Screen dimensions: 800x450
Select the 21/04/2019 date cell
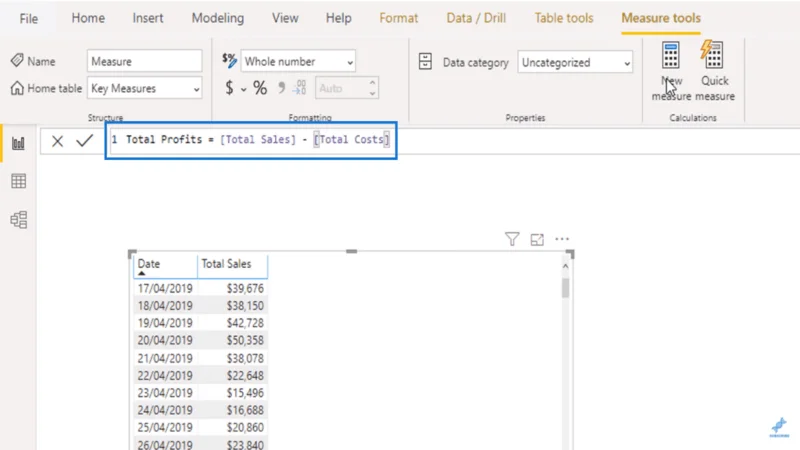point(165,358)
